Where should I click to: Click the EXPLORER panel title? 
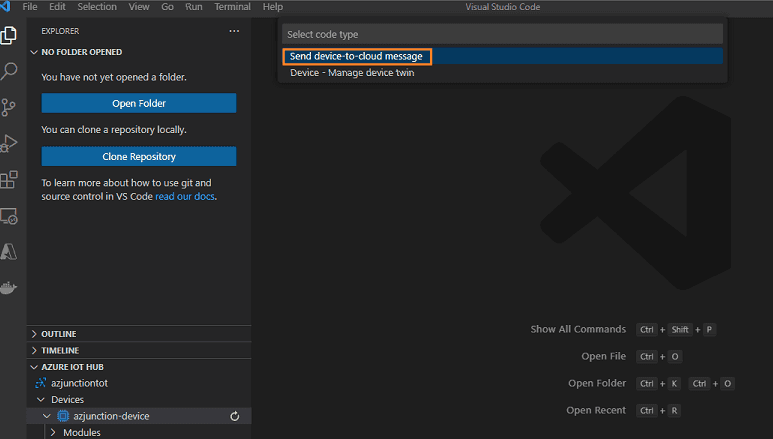[60, 31]
